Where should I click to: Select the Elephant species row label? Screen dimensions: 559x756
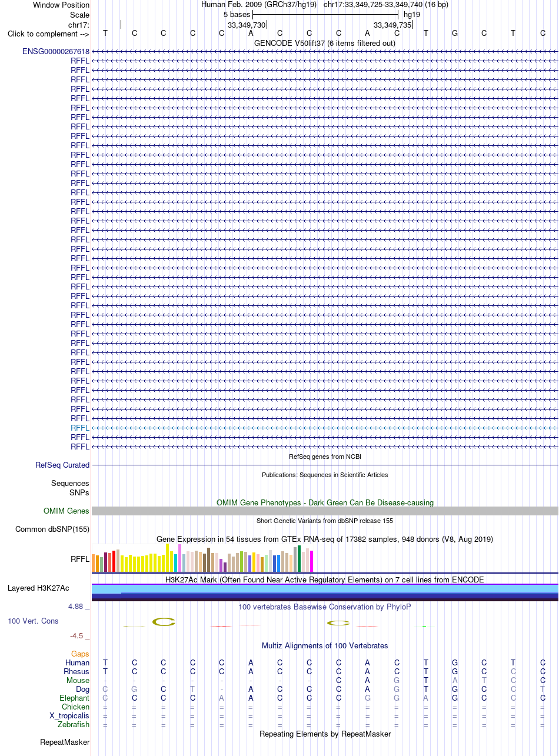[75, 698]
